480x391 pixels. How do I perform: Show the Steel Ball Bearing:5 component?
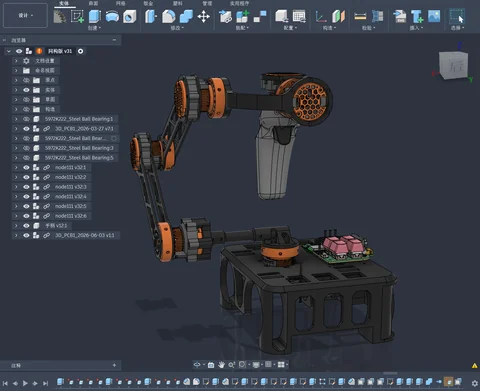point(26,158)
